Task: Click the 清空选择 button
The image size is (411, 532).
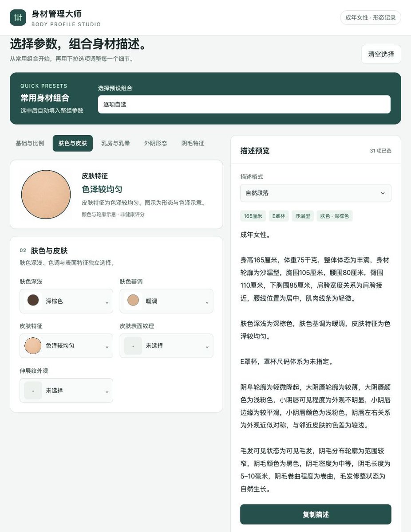Action: [381, 54]
